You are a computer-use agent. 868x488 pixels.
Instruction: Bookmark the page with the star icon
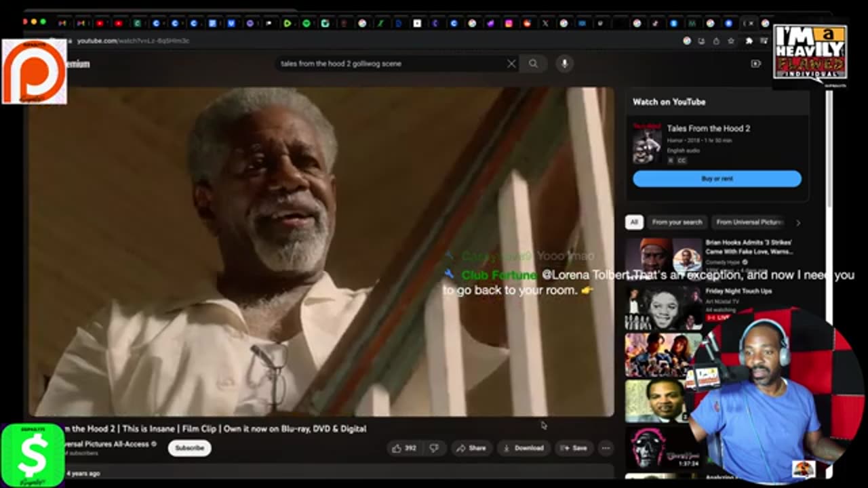click(731, 41)
